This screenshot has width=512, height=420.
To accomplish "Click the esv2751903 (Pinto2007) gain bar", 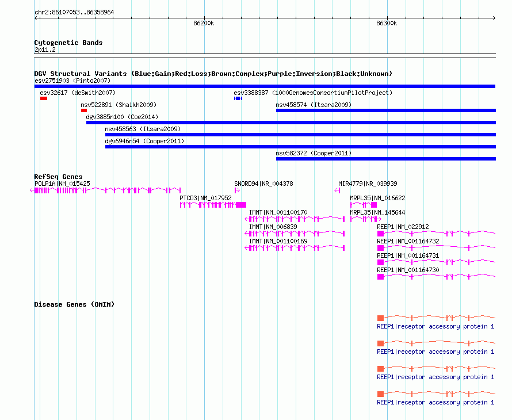I will [x=265, y=86].
